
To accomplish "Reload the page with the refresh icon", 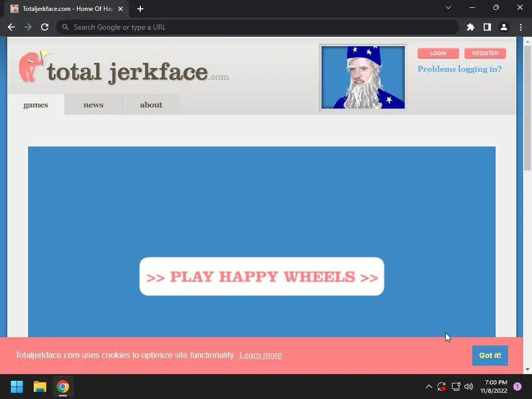I will click(x=45, y=27).
